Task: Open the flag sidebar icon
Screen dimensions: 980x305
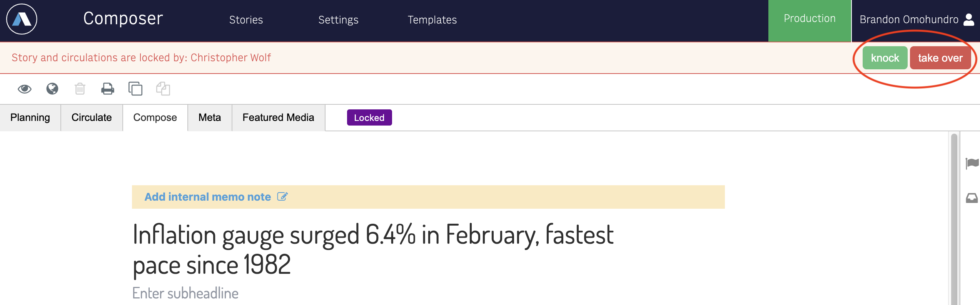Action: [x=972, y=164]
